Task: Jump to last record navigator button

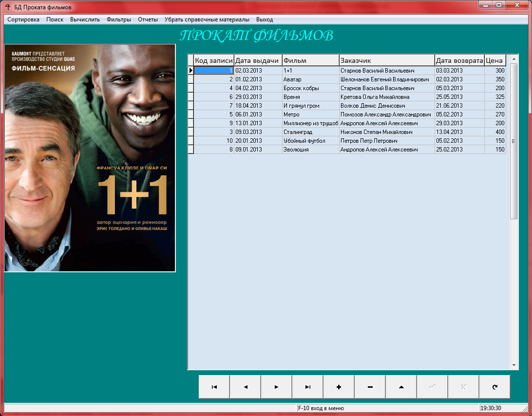Action: tap(308, 386)
